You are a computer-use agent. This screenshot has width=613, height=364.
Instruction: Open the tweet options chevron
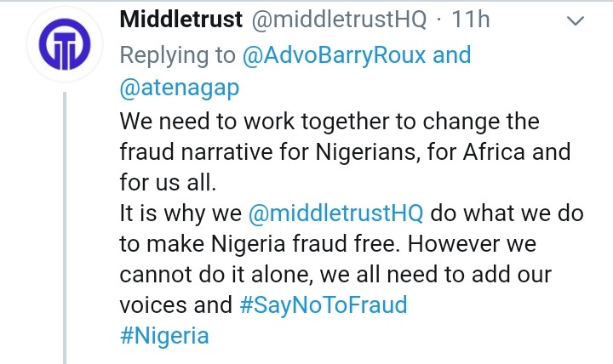coord(575,20)
